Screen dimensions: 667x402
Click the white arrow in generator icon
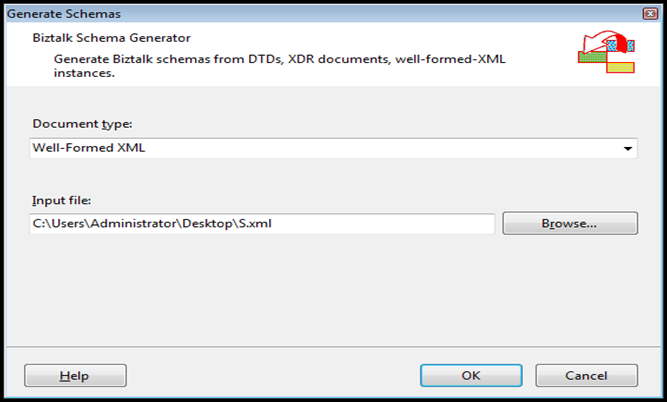[x=597, y=40]
